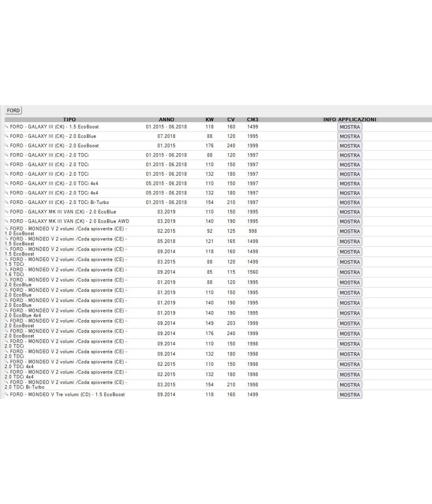Click 'FORD - MONDEO V Tre volumi (CD) - 1.5 EcoBoost'
The height and width of the screenshot is (504, 432).
67,395
